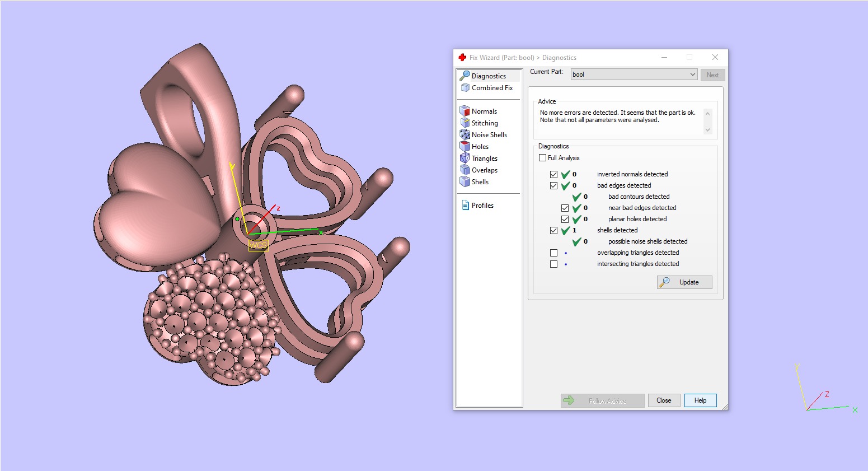Click the advice text 'No more errors are detected'
Viewport: 868px width, 471px height.
click(579, 113)
